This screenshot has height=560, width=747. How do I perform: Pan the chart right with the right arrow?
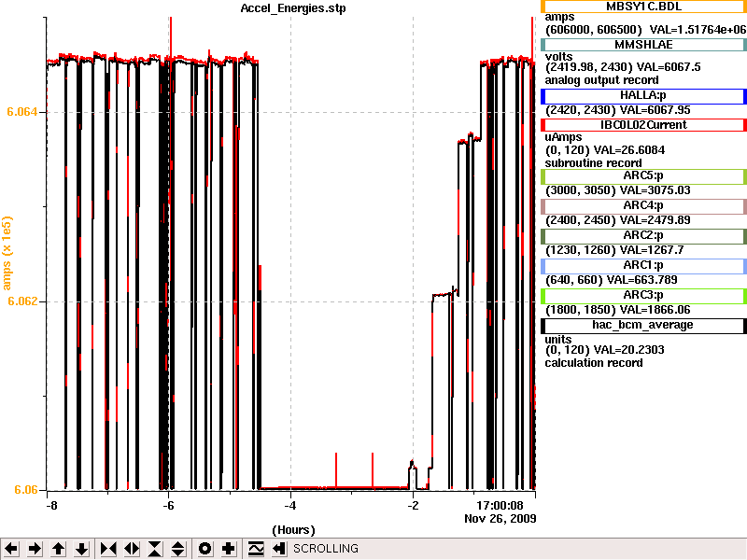[35, 549]
